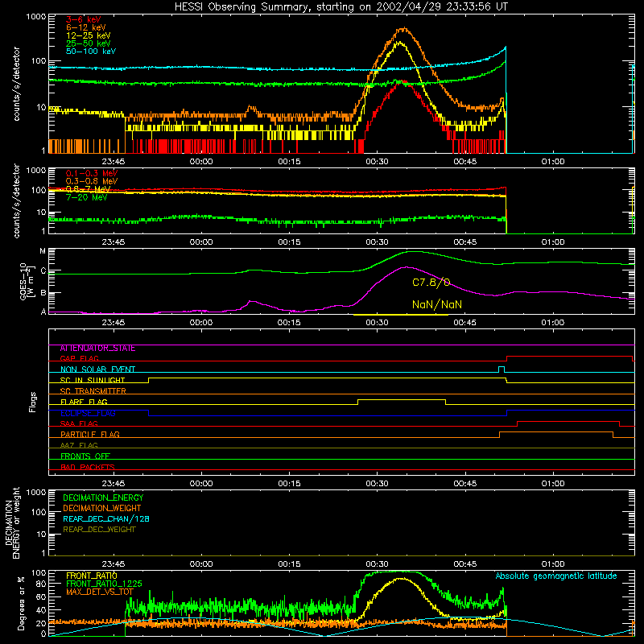Image resolution: width=644 pixels, height=644 pixels.
Task: Click the green 25-50 keV legend label
Action: click(88, 43)
